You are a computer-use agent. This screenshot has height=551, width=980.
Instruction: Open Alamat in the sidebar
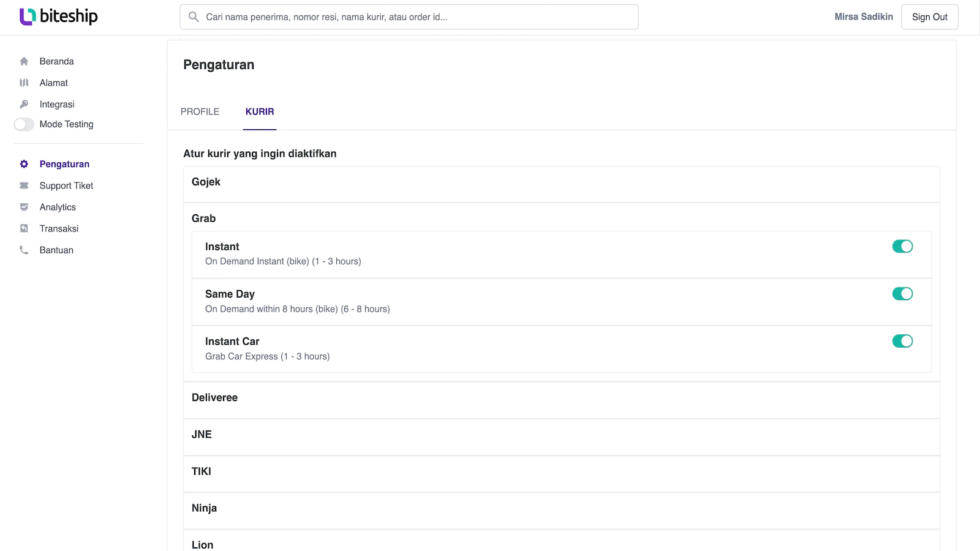tap(54, 83)
